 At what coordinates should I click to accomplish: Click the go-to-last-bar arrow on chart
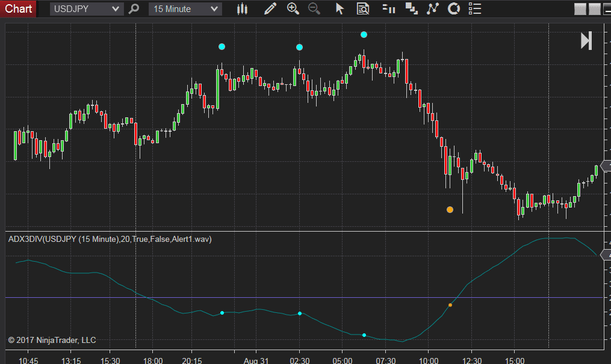pyautogui.click(x=586, y=42)
